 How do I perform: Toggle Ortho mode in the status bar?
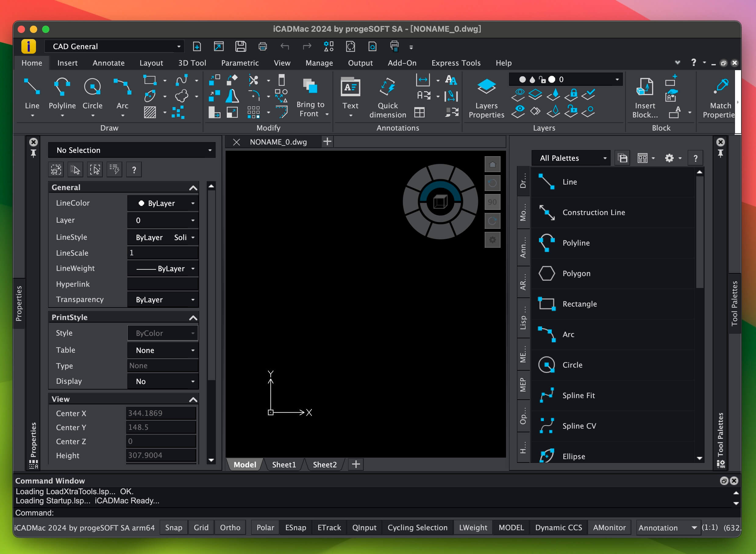pyautogui.click(x=230, y=527)
